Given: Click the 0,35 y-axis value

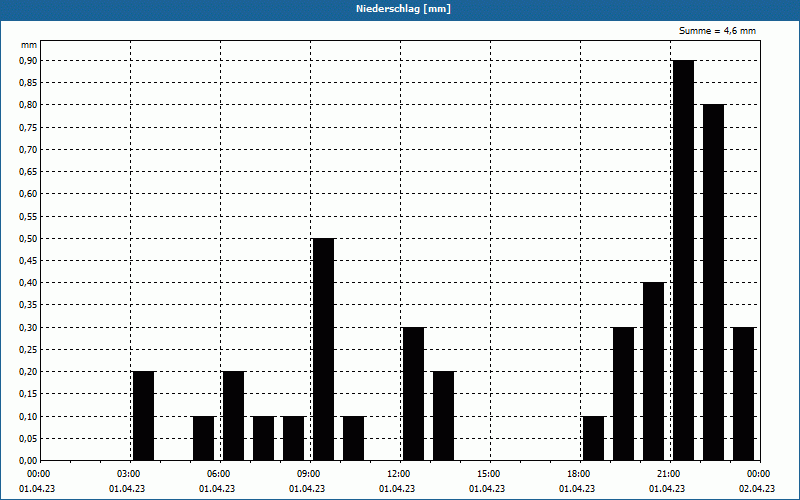Looking at the screenshot, I should coord(28,305).
